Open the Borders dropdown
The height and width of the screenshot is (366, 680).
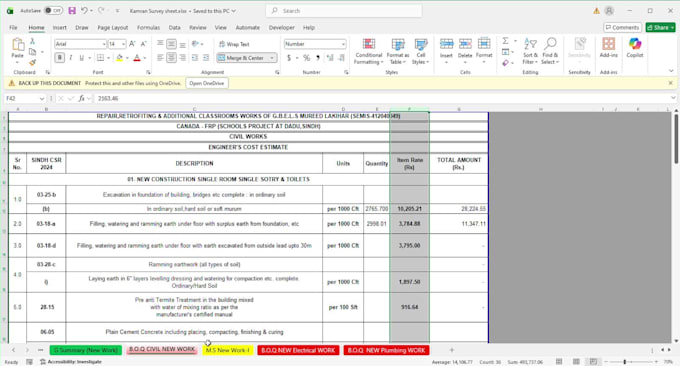click(x=108, y=58)
